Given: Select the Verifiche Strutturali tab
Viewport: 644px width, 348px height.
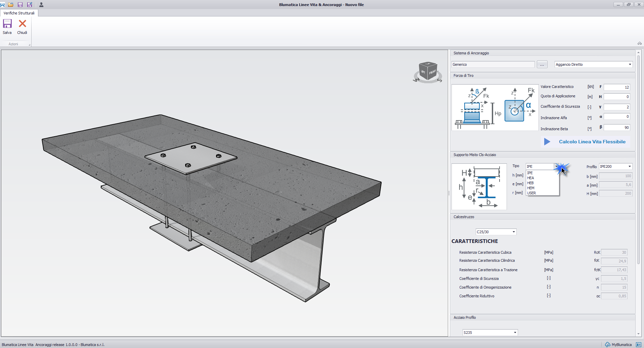Looking at the screenshot, I should (19, 13).
